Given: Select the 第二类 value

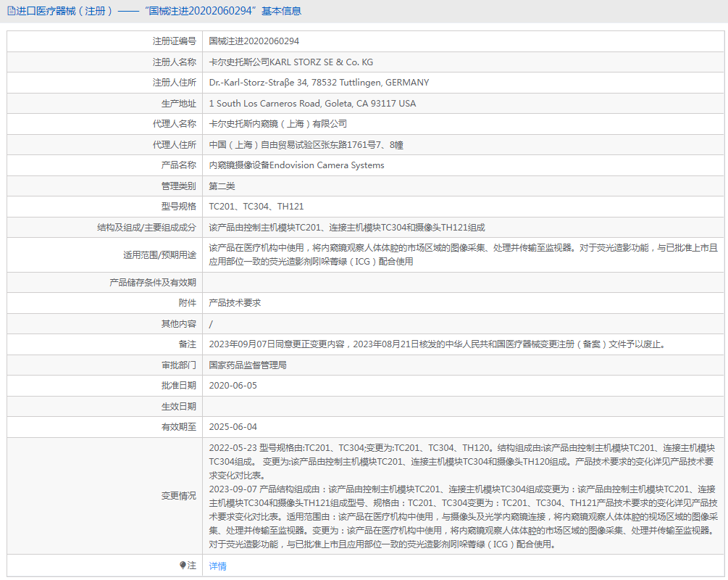Looking at the screenshot, I should (222, 186).
